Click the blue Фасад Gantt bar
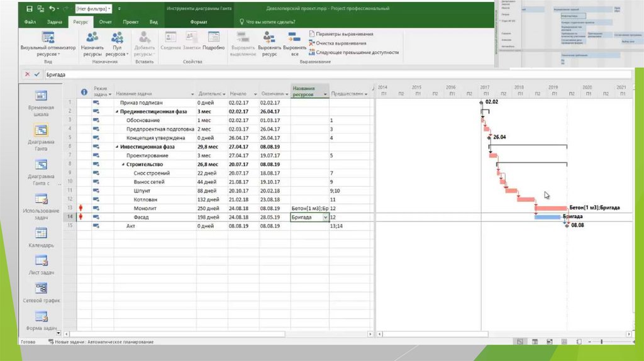644x361 pixels. (x=548, y=217)
